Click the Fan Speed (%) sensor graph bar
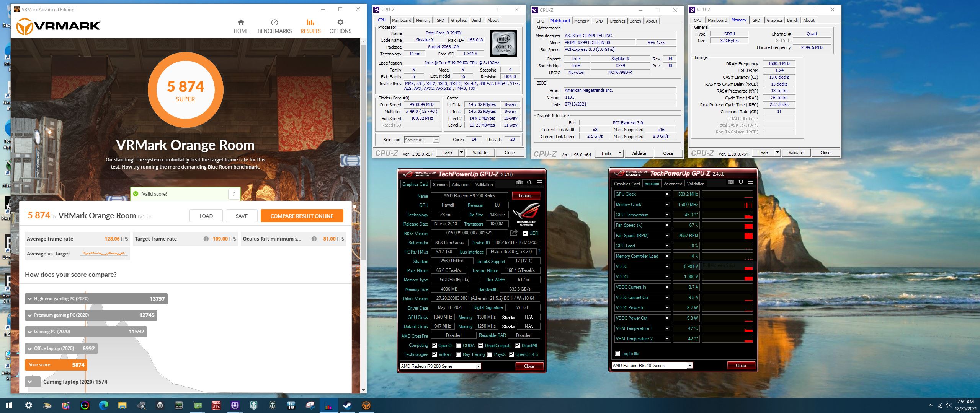The width and height of the screenshot is (980, 413). coord(727,225)
